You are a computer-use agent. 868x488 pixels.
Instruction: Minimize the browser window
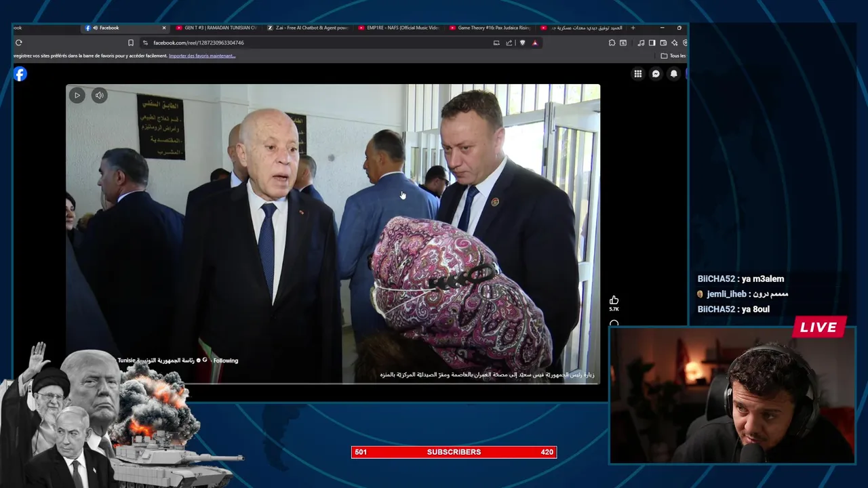pyautogui.click(x=662, y=28)
